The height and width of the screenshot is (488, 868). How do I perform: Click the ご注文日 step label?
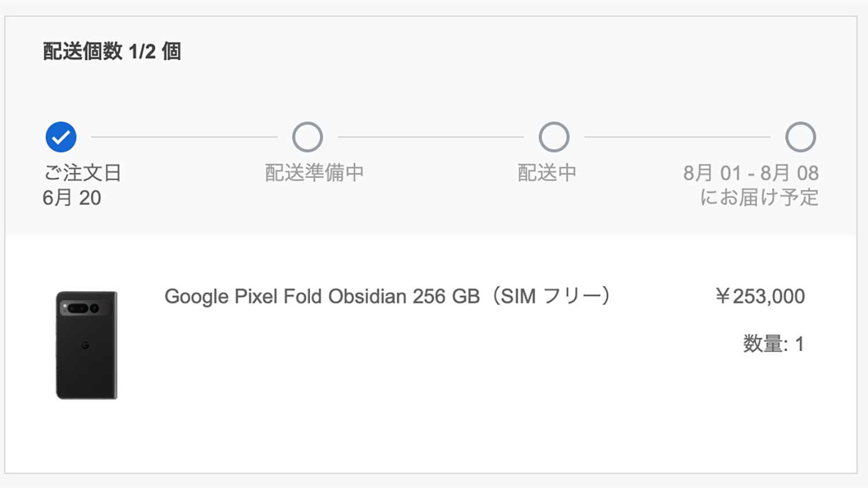(82, 172)
